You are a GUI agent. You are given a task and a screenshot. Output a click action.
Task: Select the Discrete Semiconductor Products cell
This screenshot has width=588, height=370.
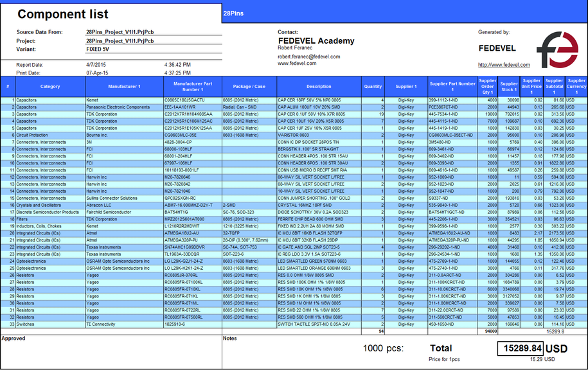tap(50, 212)
